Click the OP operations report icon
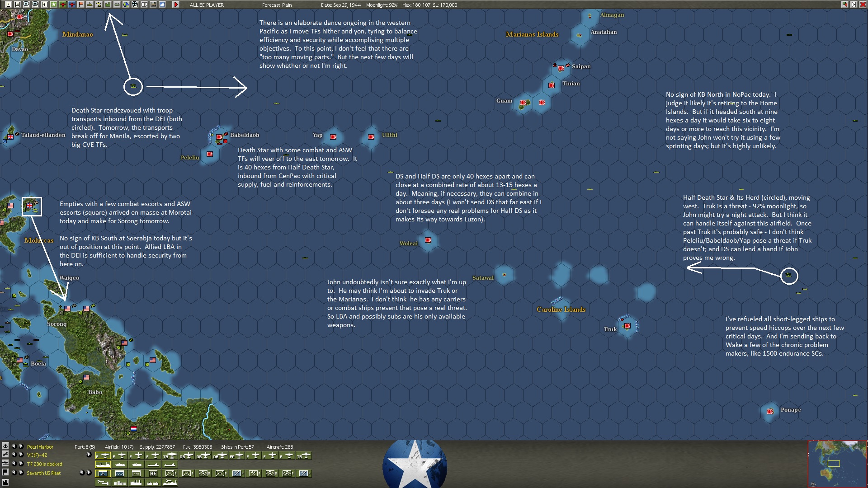Viewport: 868px width, 488px height. tap(144, 5)
